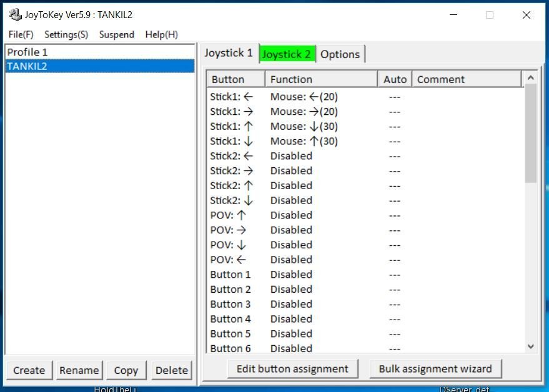Select the POV right arrow row

click(365, 230)
